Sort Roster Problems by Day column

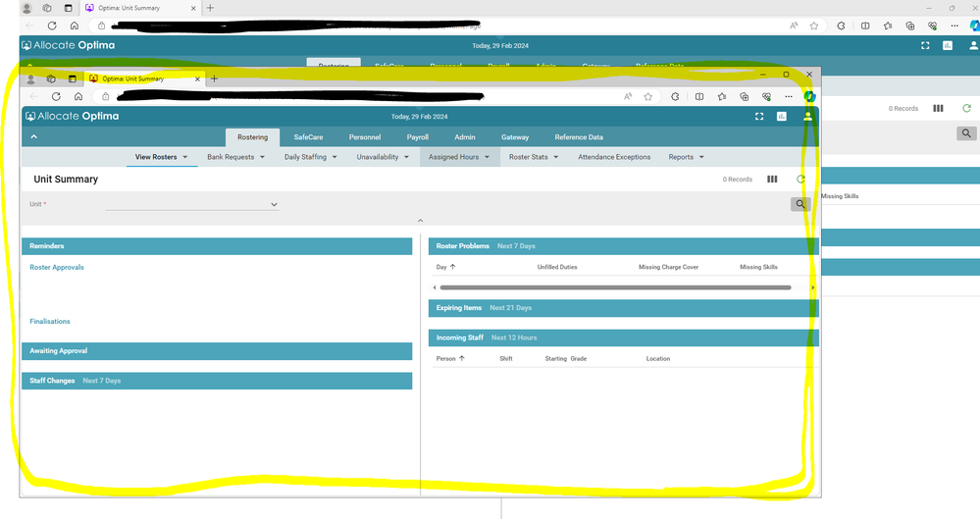coord(445,267)
